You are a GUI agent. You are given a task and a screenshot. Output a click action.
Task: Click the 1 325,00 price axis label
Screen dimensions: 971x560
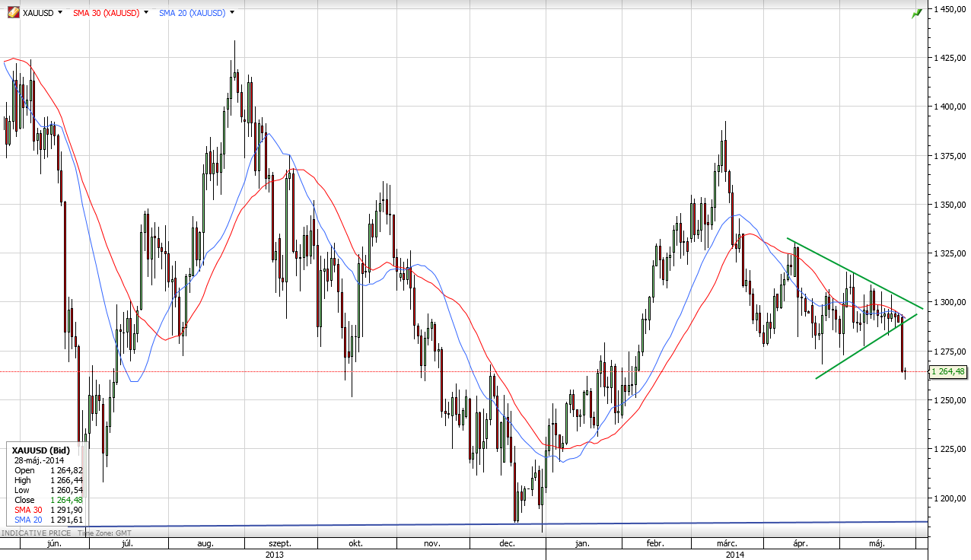(x=950, y=253)
